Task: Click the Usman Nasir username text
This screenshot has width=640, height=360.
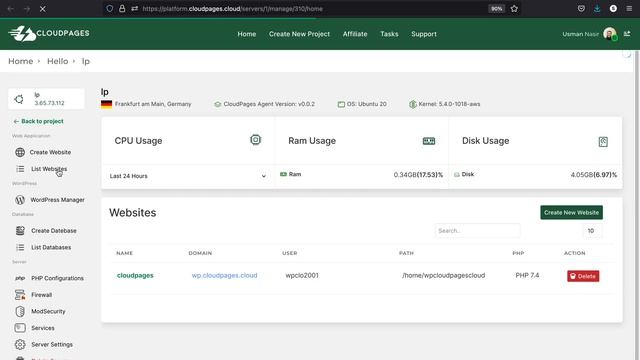Action: (x=580, y=34)
